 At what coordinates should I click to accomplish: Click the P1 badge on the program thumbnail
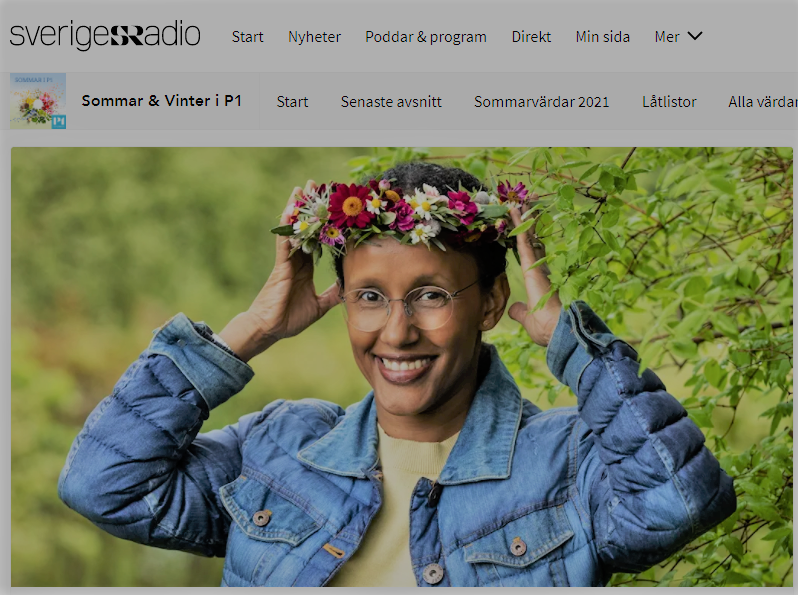(x=59, y=122)
